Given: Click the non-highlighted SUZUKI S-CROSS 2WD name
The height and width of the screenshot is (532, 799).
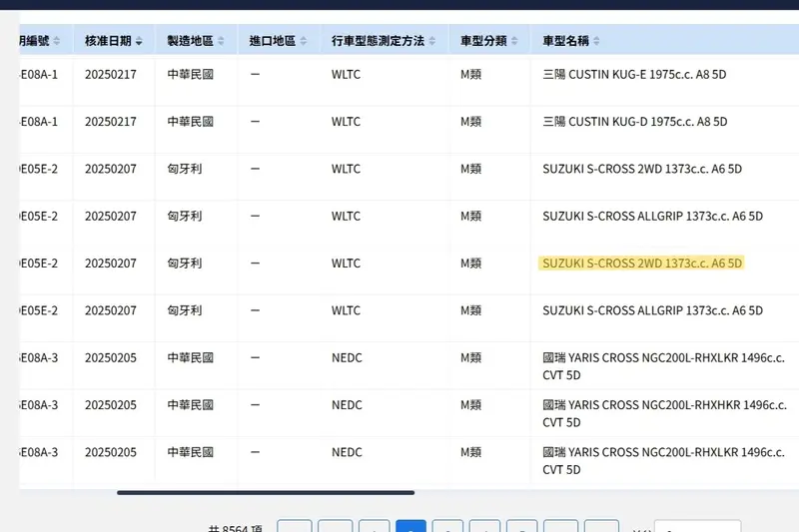Looking at the screenshot, I should (x=642, y=169).
